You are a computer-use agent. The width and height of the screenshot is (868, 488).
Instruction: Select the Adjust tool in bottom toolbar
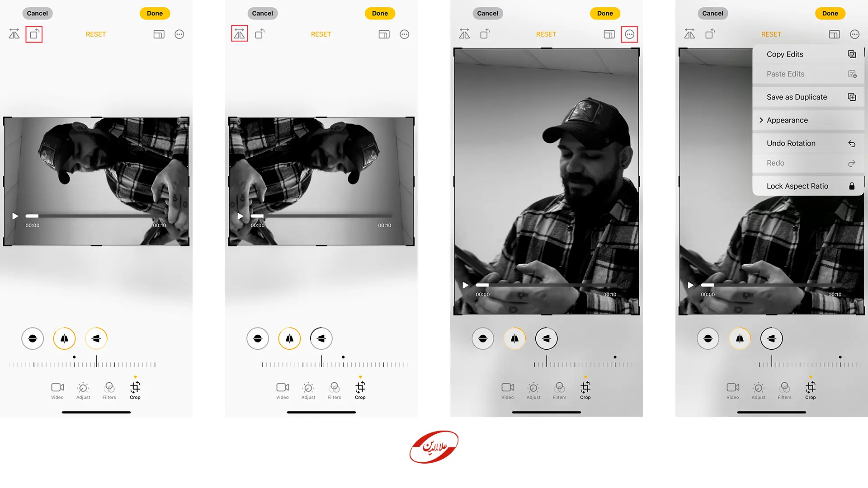[82, 390]
